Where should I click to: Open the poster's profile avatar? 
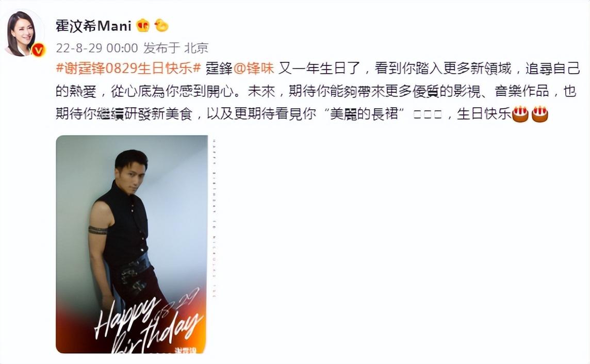click(x=24, y=32)
